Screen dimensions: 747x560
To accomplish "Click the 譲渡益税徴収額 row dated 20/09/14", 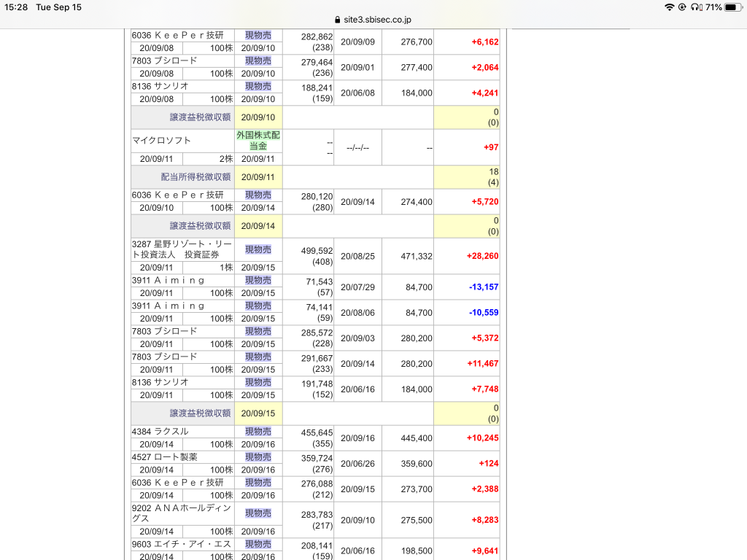I will 315,226.
